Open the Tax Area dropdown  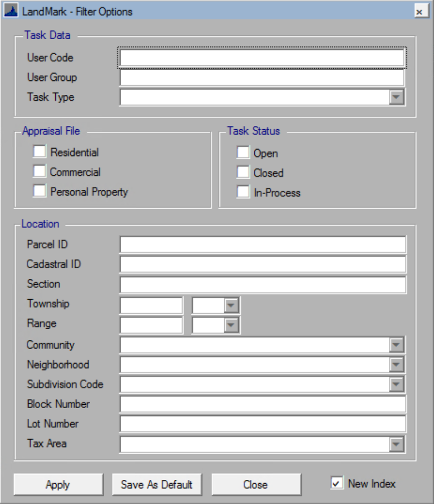click(396, 443)
